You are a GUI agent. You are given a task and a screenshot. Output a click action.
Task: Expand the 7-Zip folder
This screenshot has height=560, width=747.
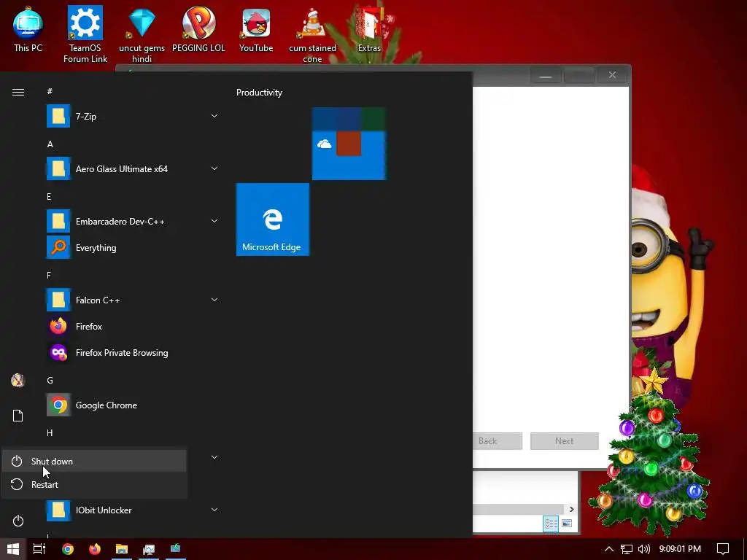pos(214,116)
